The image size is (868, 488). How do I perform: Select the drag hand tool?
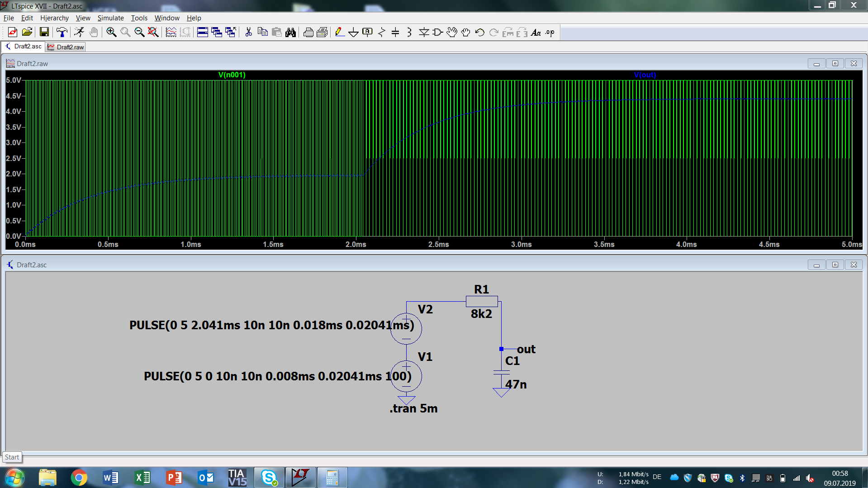click(x=465, y=32)
